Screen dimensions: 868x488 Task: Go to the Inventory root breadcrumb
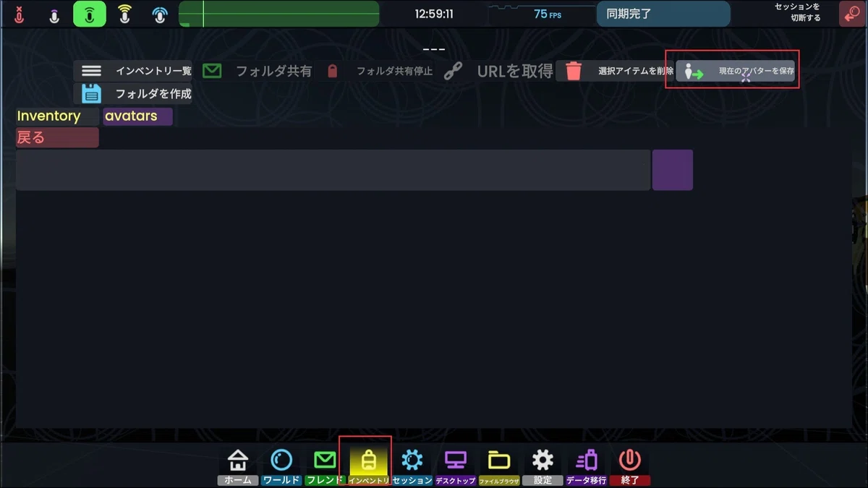pyautogui.click(x=57, y=116)
